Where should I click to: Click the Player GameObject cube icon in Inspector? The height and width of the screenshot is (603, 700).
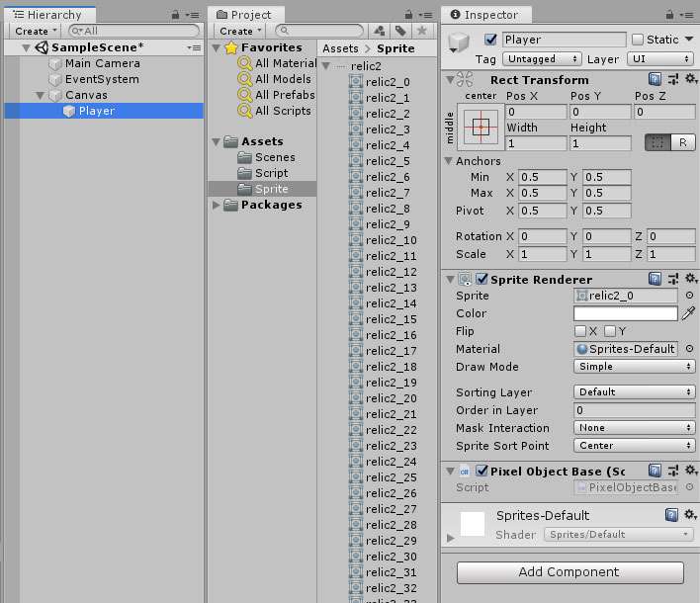click(459, 43)
